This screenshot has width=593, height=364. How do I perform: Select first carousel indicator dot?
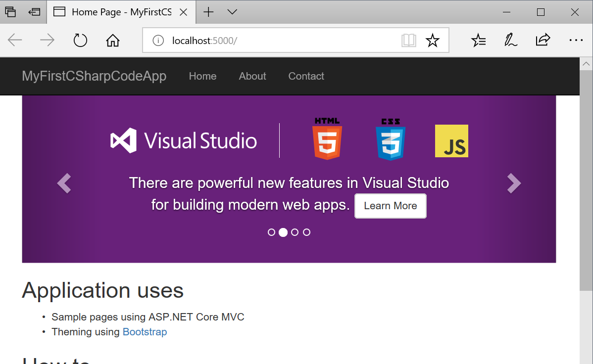pos(271,232)
